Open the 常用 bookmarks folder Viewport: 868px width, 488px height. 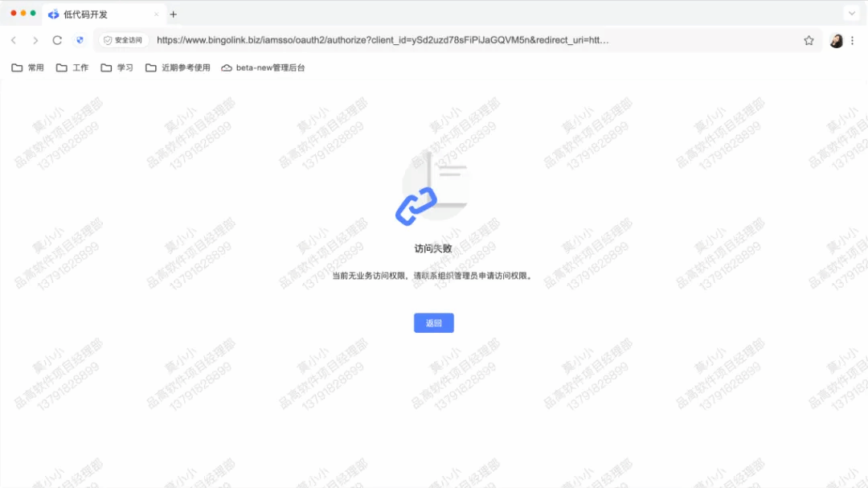pos(27,68)
